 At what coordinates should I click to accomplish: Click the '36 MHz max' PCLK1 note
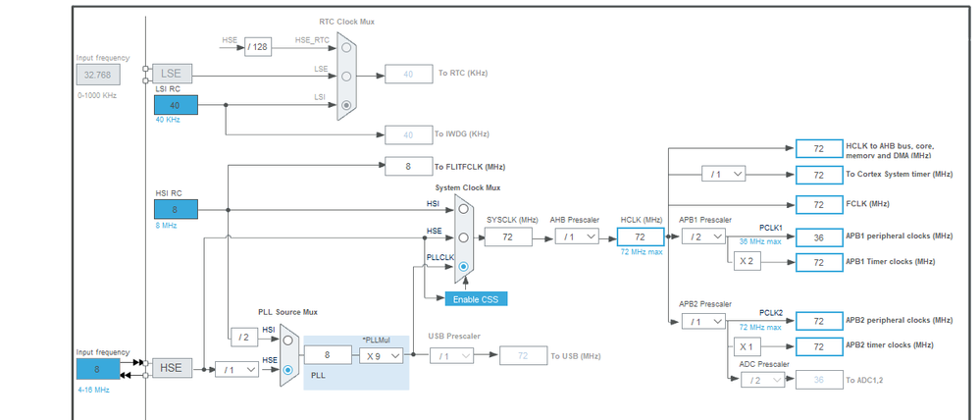tap(760, 241)
